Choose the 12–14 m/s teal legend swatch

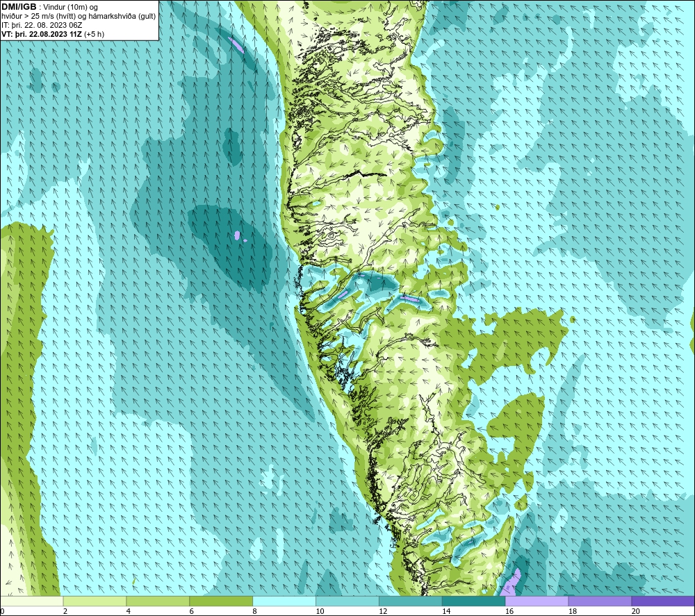[411, 601]
